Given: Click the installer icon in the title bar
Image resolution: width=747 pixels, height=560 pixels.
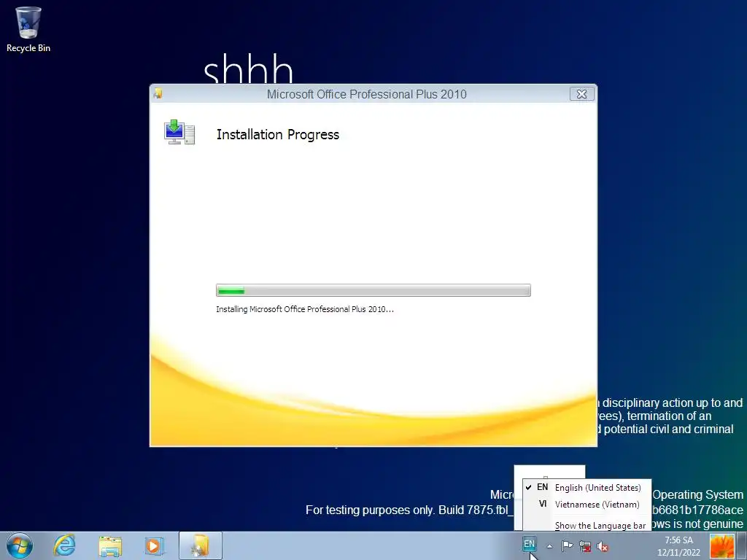Looking at the screenshot, I should tap(158, 93).
